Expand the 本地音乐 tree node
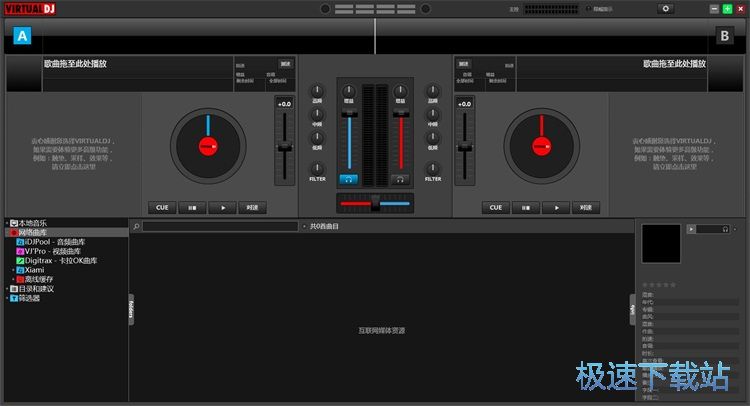The image size is (750, 406). pyautogui.click(x=7, y=223)
